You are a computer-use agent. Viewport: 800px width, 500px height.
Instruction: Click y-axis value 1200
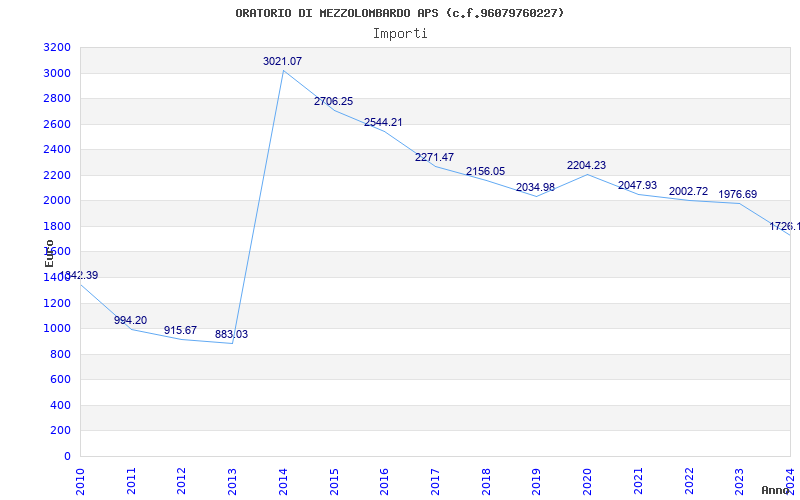click(x=57, y=304)
